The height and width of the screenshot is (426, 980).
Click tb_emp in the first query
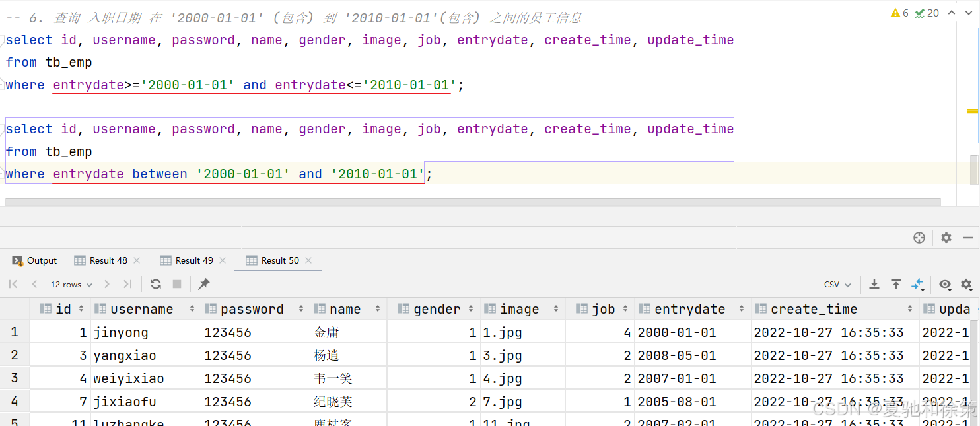tap(69, 63)
